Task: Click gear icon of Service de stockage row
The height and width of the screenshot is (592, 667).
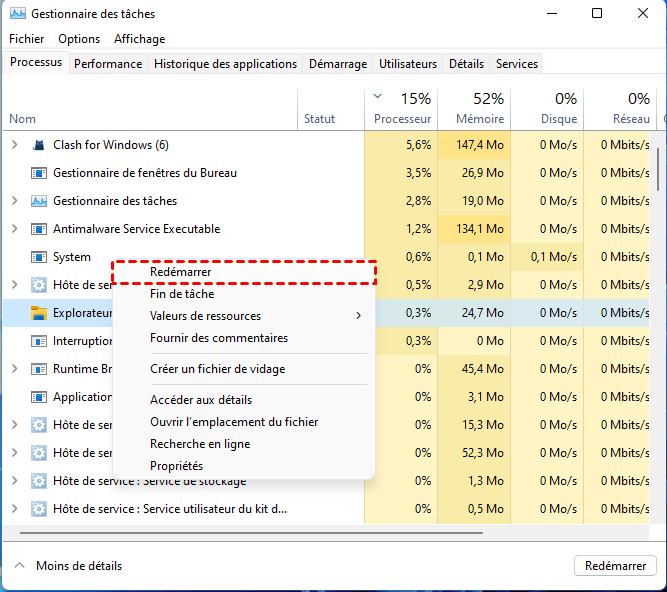Action: pyautogui.click(x=39, y=481)
